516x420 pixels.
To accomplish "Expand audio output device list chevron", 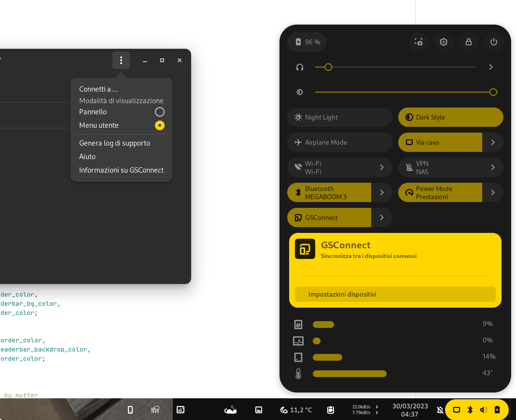I will pos(491,67).
